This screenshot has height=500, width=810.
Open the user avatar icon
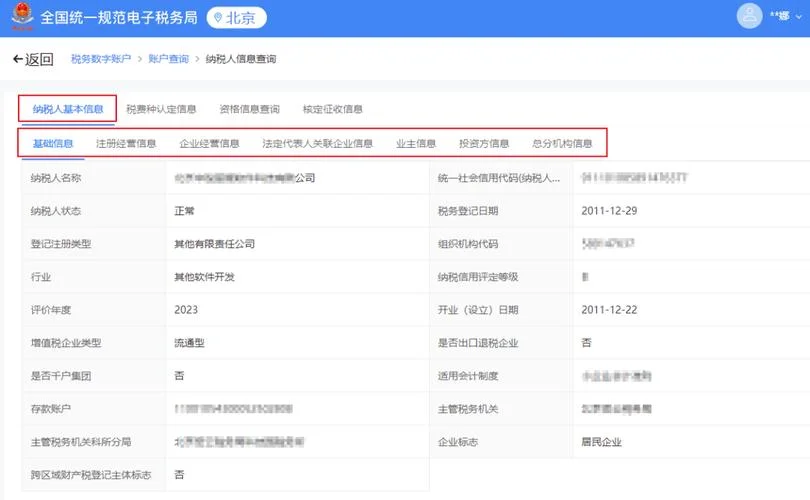(x=749, y=16)
